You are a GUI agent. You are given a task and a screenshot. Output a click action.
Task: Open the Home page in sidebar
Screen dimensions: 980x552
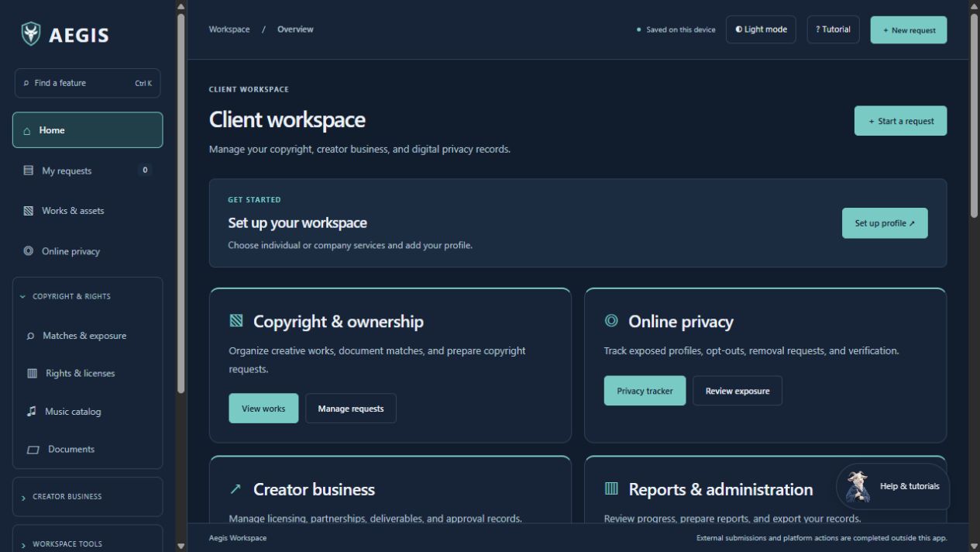88,130
